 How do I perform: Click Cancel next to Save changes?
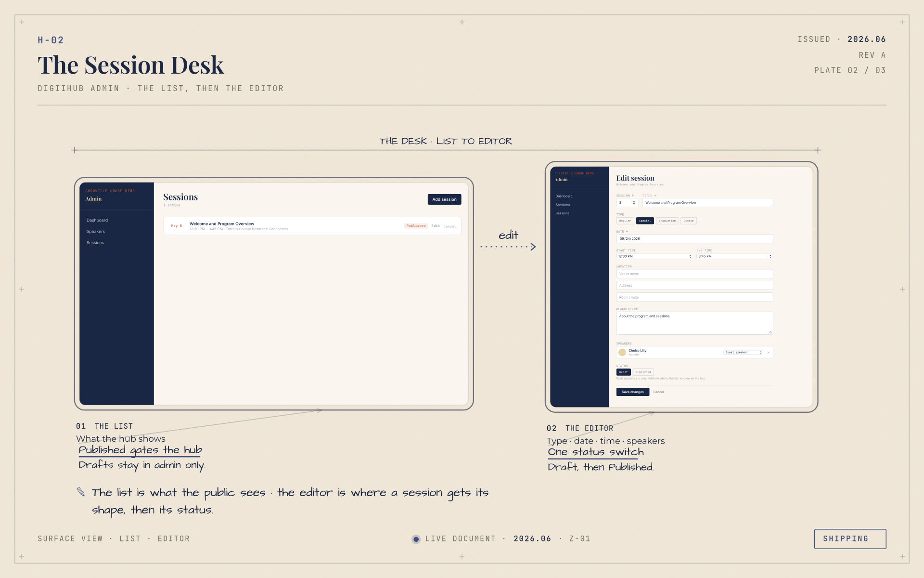pyautogui.click(x=658, y=392)
